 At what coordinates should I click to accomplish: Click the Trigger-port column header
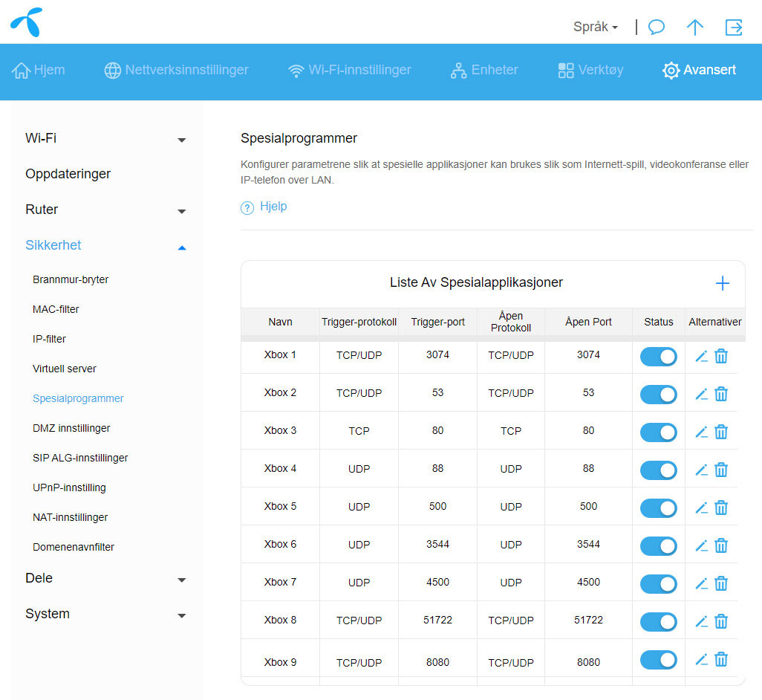click(438, 322)
